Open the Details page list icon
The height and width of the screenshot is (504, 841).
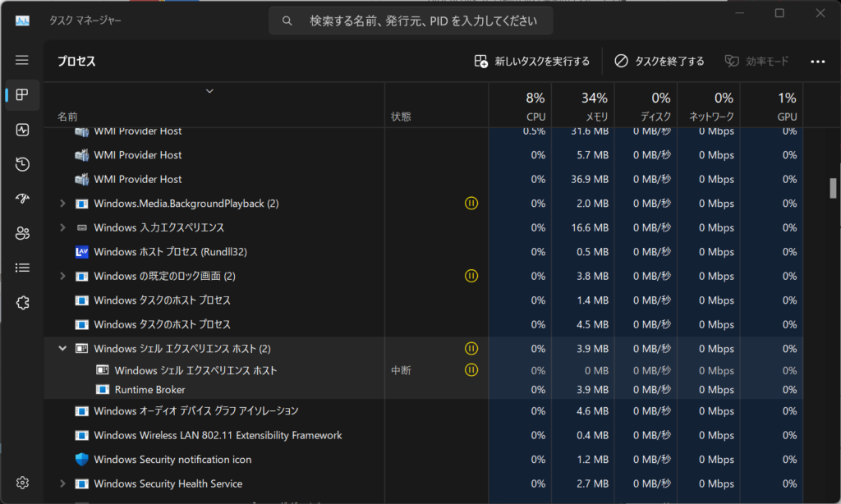click(22, 268)
